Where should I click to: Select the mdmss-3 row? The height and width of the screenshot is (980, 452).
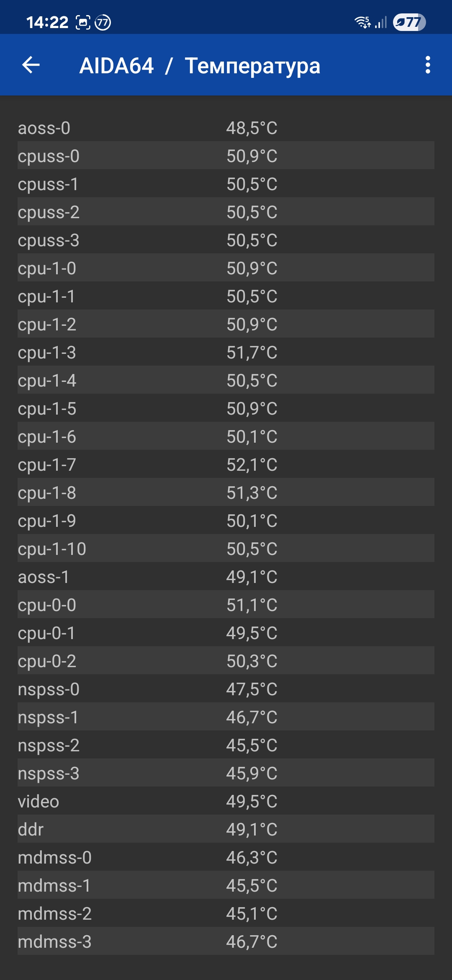pos(226,941)
